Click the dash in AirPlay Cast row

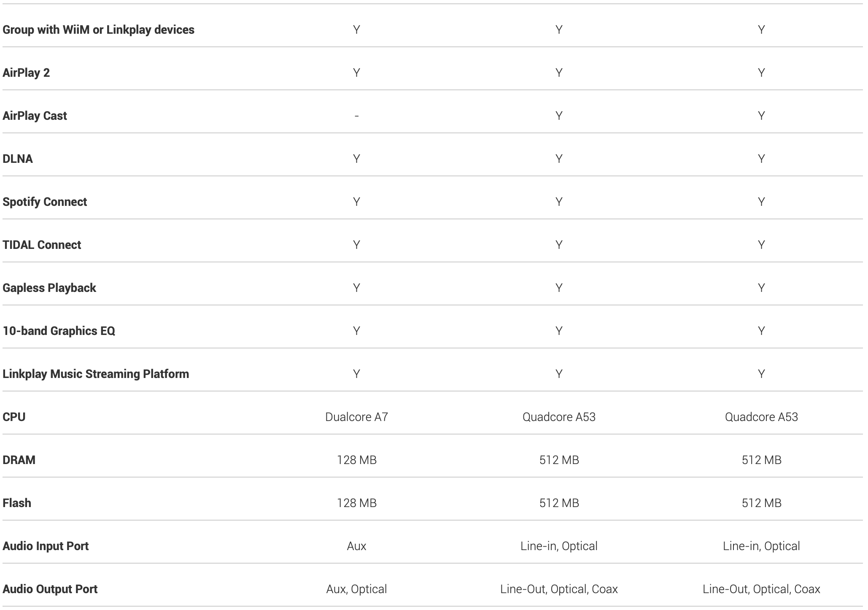[356, 116]
